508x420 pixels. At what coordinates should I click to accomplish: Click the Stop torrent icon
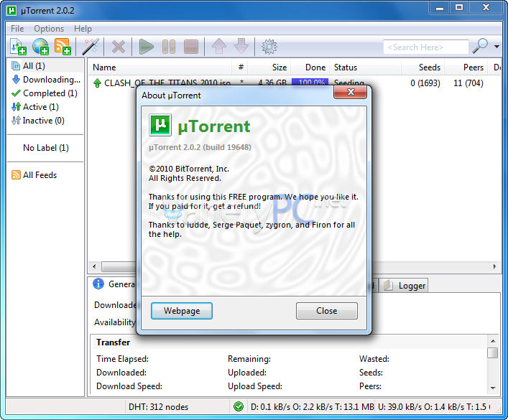[191, 47]
